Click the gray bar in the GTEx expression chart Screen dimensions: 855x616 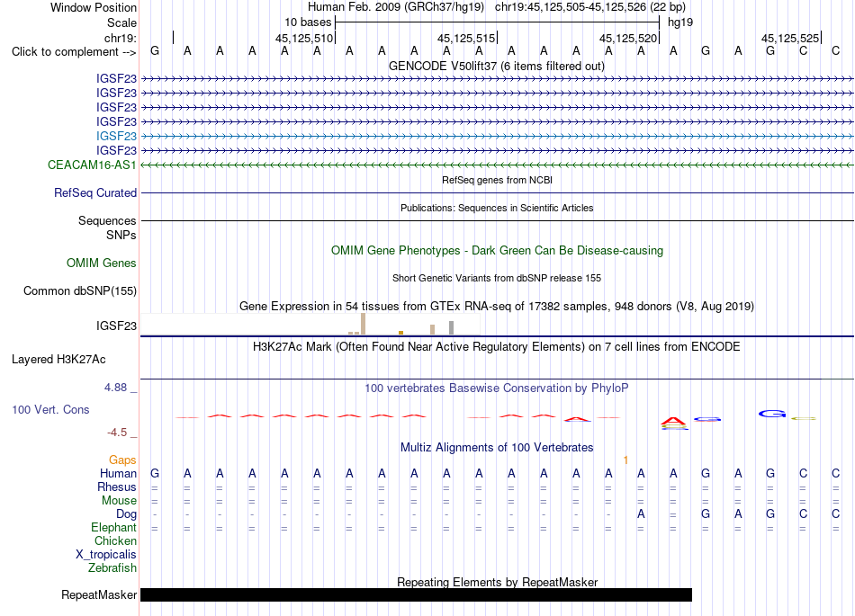(452, 328)
